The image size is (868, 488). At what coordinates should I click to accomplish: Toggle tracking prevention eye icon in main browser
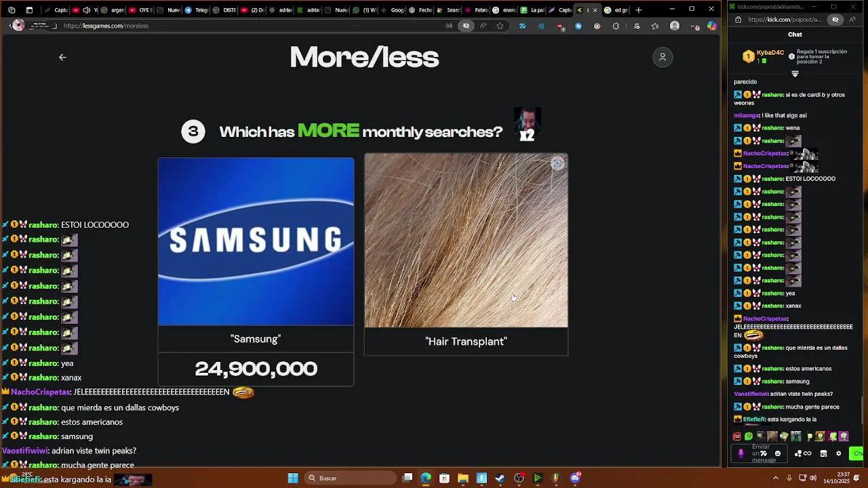(x=466, y=26)
